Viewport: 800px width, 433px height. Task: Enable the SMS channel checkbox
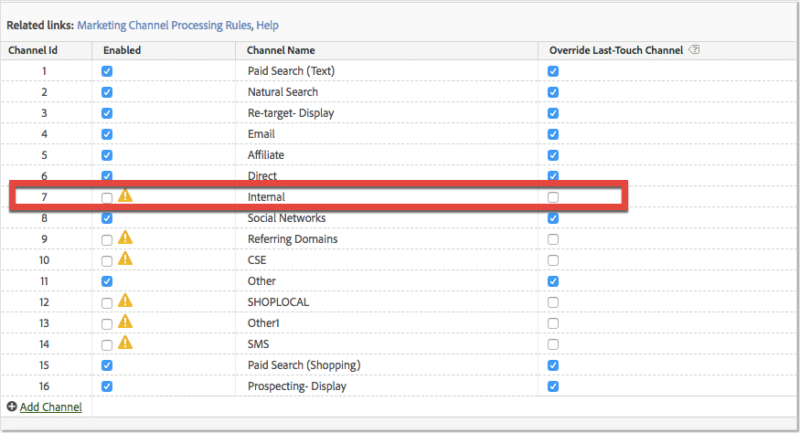click(x=107, y=345)
